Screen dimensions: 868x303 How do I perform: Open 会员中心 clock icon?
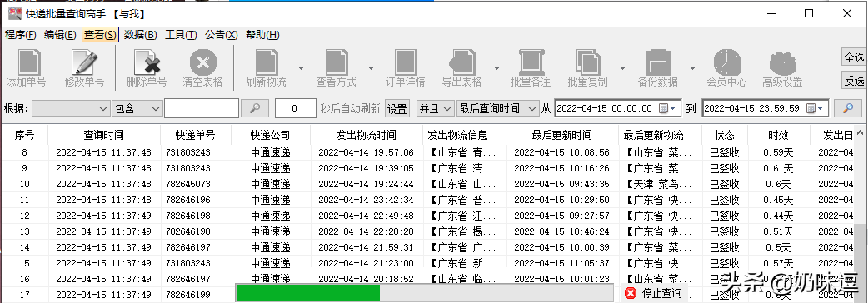pyautogui.click(x=727, y=62)
